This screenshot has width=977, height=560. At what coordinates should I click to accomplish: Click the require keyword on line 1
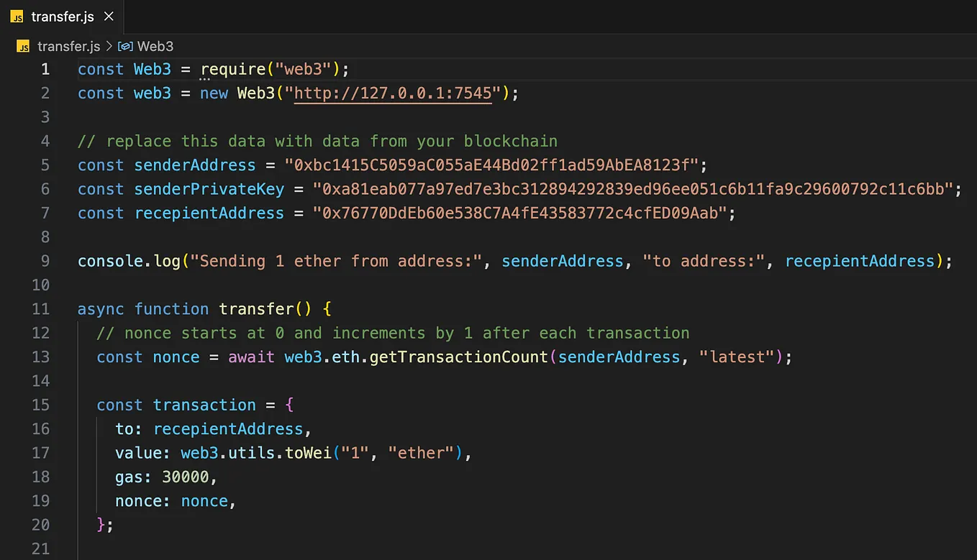pos(233,70)
